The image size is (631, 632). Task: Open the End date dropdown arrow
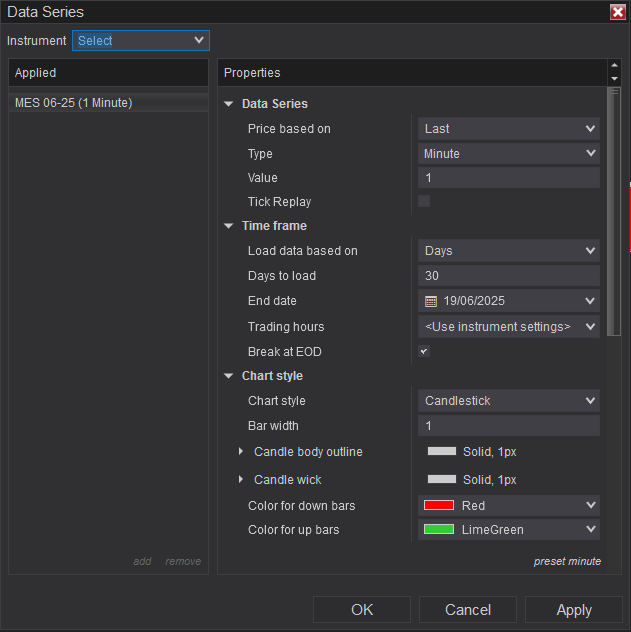click(x=590, y=301)
